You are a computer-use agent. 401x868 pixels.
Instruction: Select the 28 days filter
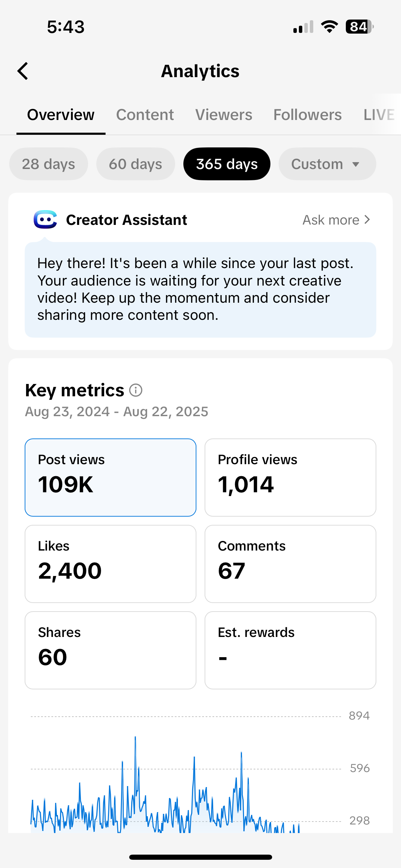(x=49, y=164)
